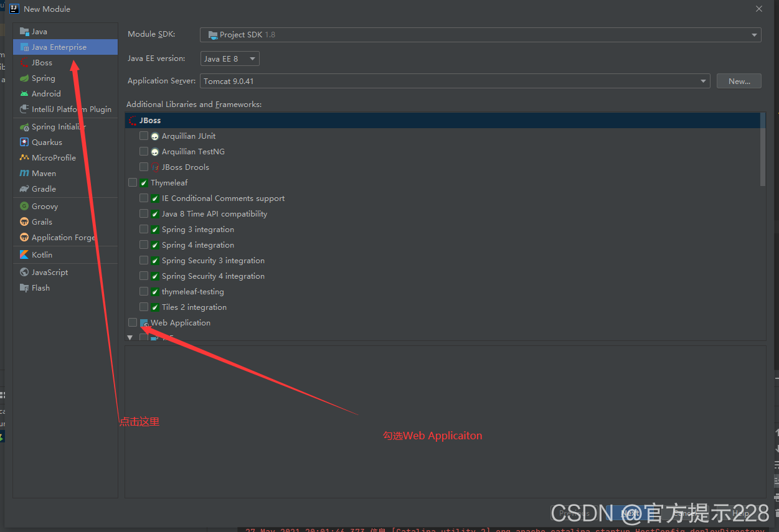Click the Web Application framework icon

point(144,323)
